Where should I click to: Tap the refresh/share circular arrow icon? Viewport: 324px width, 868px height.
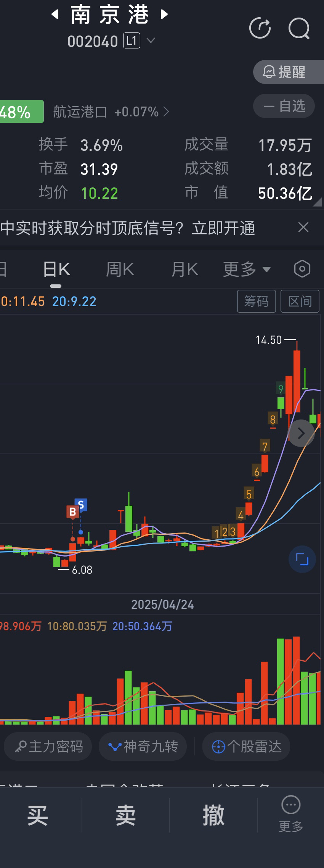coord(260,28)
